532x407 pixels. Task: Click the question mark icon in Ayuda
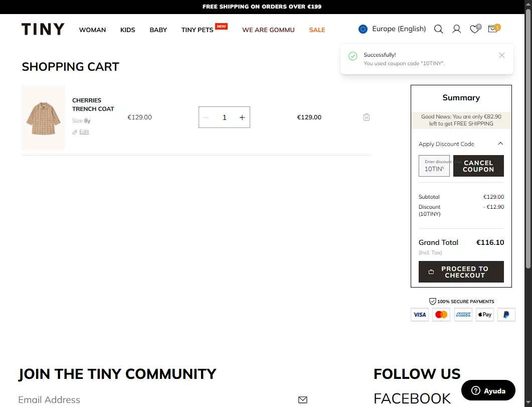pyautogui.click(x=476, y=390)
